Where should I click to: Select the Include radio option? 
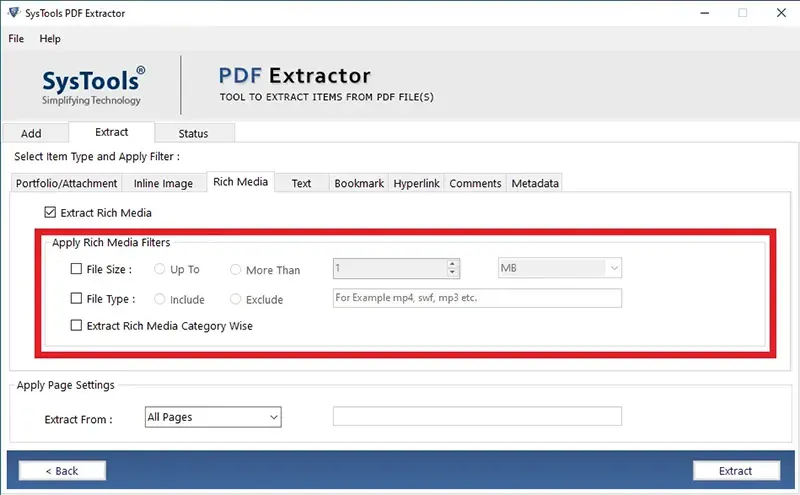point(160,299)
